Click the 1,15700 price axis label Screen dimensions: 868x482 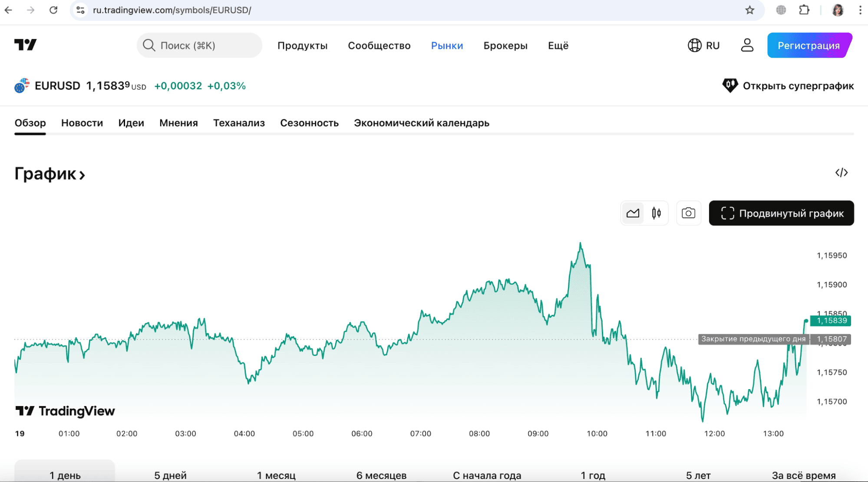pos(832,402)
